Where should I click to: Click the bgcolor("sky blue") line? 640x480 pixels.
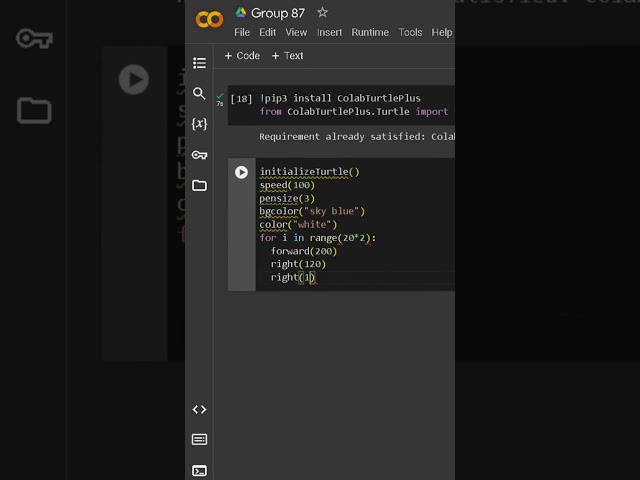click(312, 211)
